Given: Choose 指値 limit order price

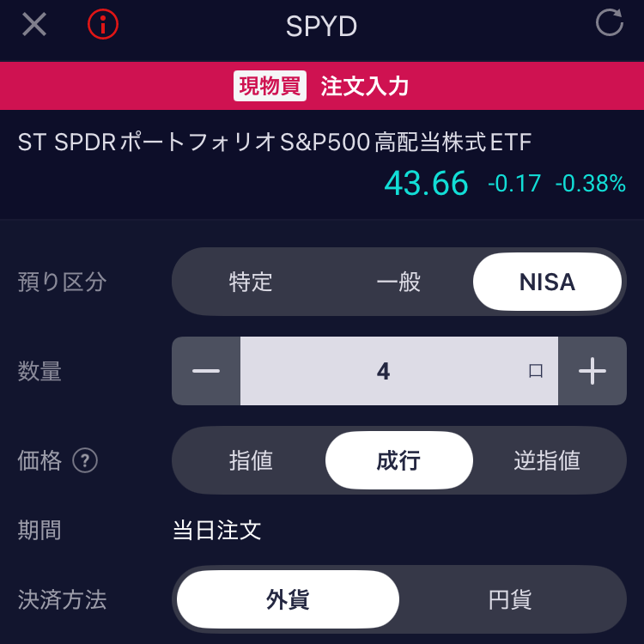Looking at the screenshot, I should (251, 460).
